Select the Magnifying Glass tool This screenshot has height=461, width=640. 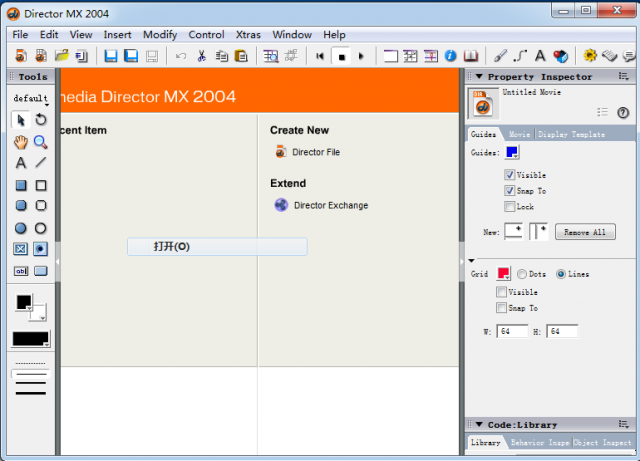click(40, 142)
